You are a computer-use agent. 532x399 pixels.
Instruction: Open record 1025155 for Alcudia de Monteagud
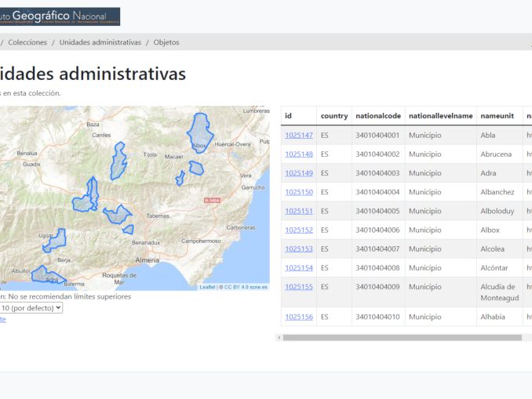point(298,287)
